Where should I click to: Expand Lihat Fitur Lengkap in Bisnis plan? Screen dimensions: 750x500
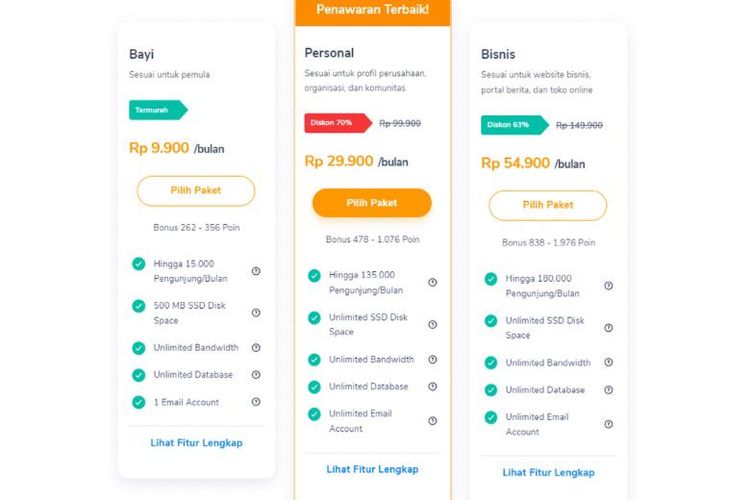[x=548, y=472]
